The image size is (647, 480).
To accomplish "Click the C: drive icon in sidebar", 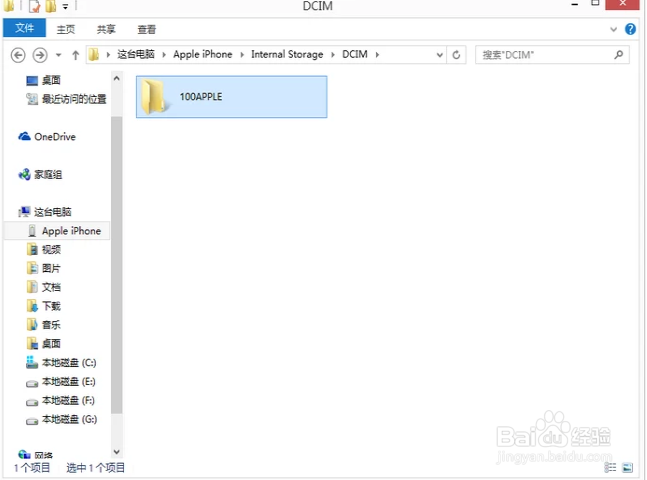I will coord(32,362).
